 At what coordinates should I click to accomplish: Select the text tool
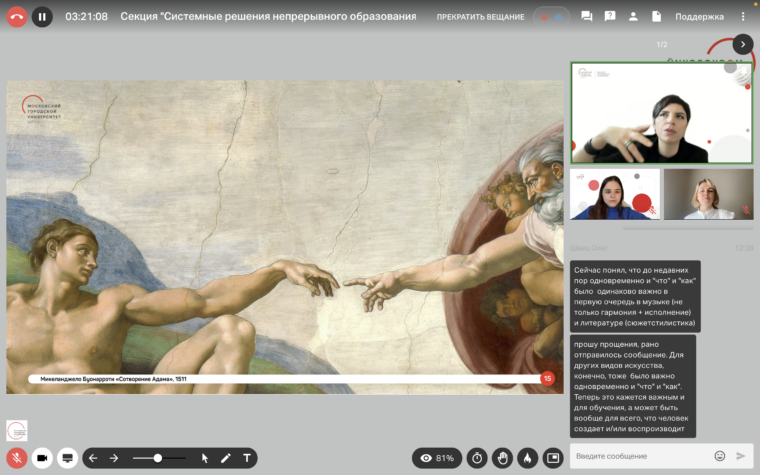click(x=247, y=458)
